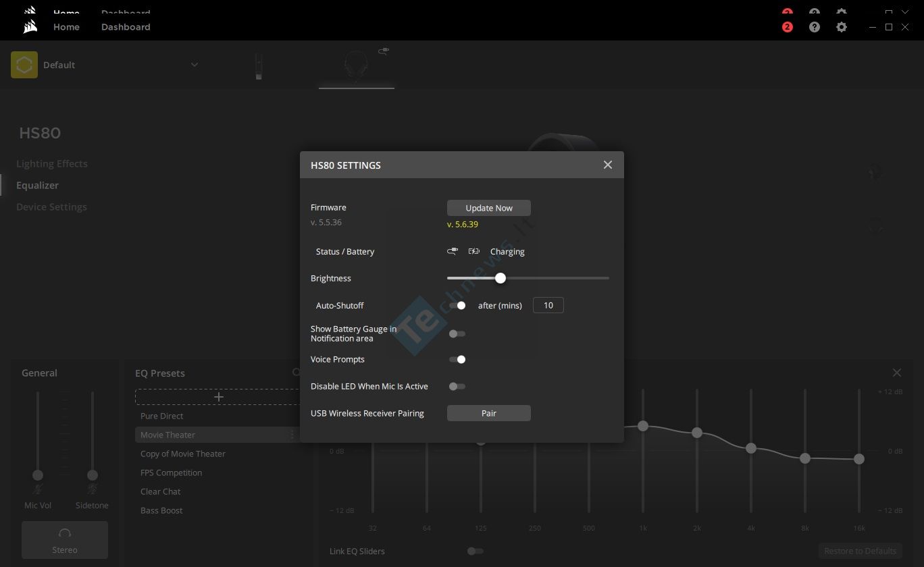
Task: Switch to the Dashboard tab
Action: click(x=126, y=27)
